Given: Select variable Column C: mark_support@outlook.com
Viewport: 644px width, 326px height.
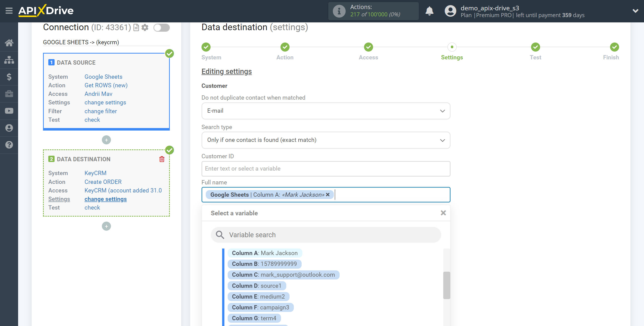Looking at the screenshot, I should [x=283, y=275].
